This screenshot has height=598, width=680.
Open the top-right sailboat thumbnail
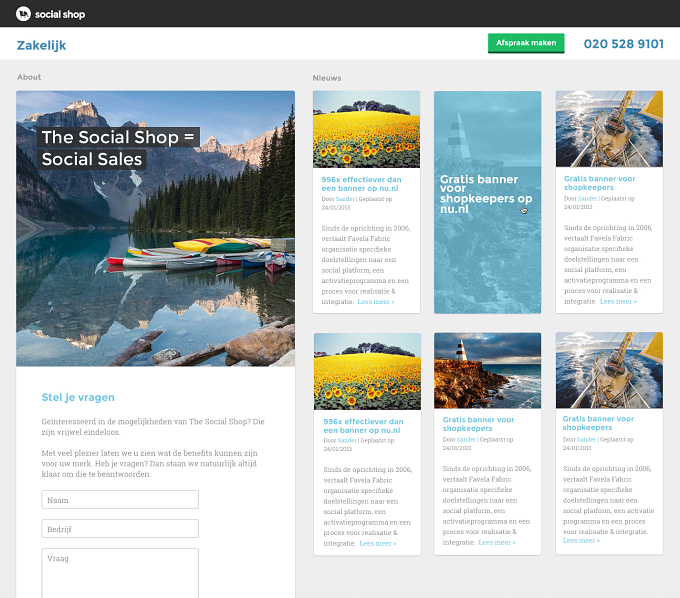pyautogui.click(x=609, y=129)
